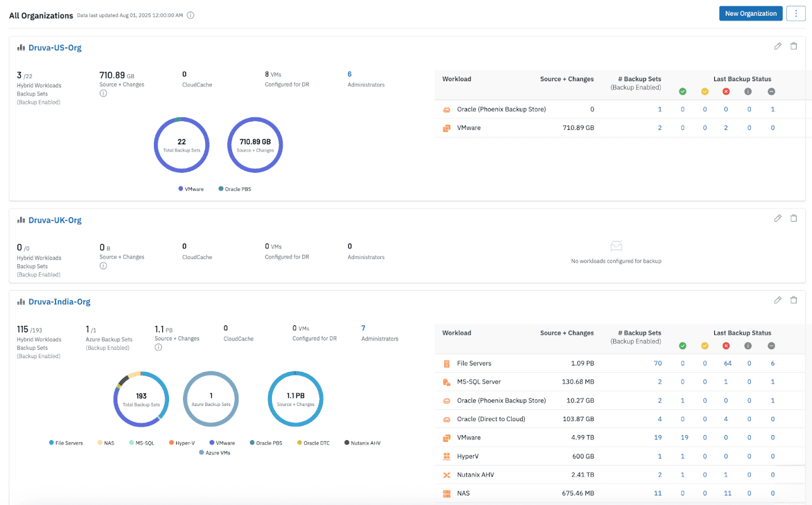Click the 6 Administrators link in Druva-US-Org
812x505 pixels.
coord(350,74)
